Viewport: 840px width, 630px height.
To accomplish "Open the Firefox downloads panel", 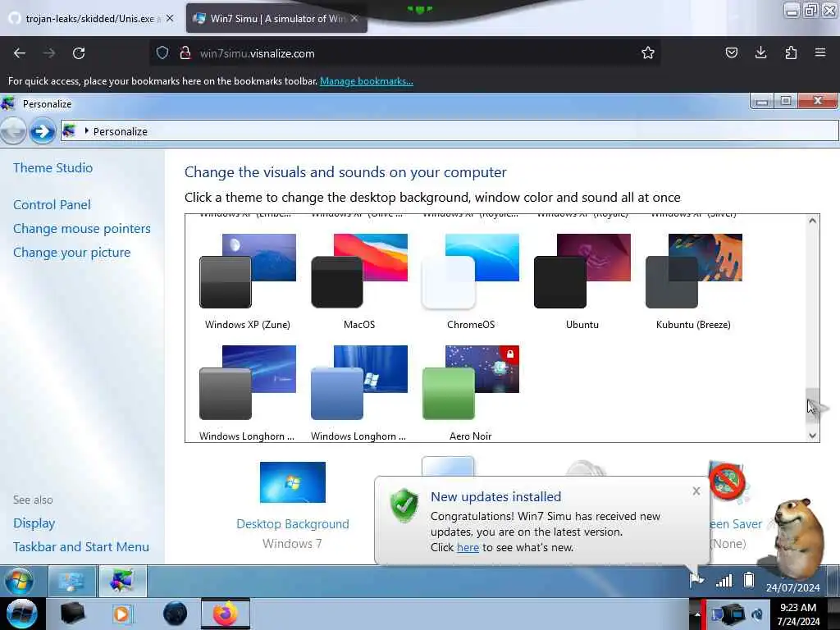I will coord(760,52).
